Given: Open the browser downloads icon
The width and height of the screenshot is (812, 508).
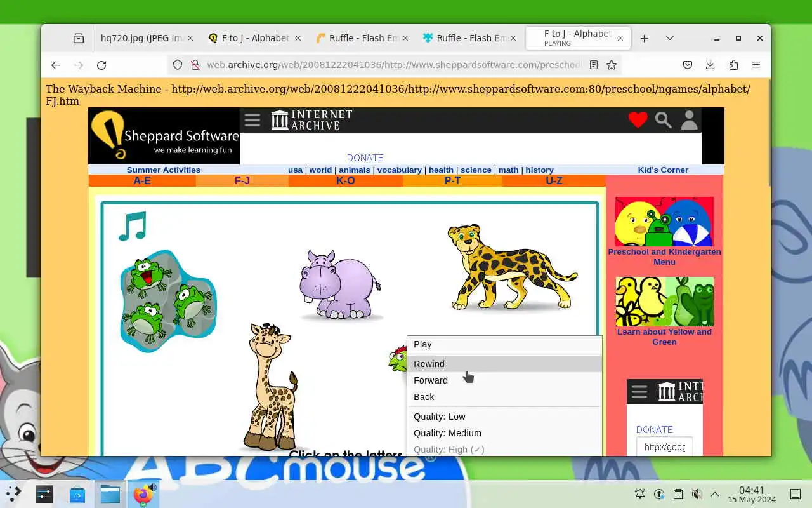Looking at the screenshot, I should tap(710, 65).
